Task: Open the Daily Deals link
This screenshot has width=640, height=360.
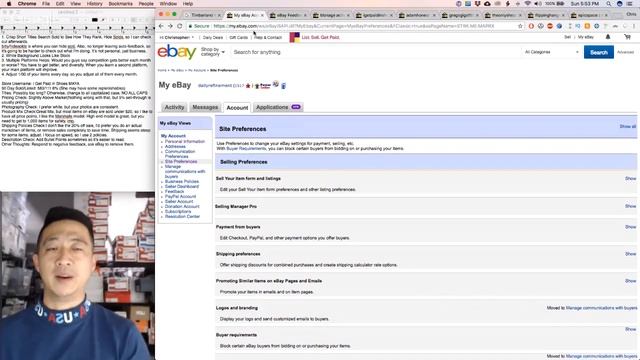Action: 213,37
